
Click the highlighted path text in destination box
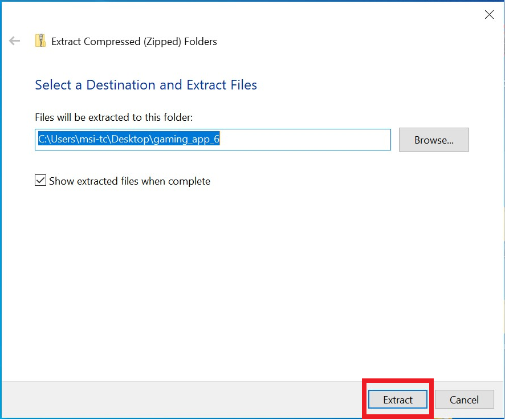(128, 140)
